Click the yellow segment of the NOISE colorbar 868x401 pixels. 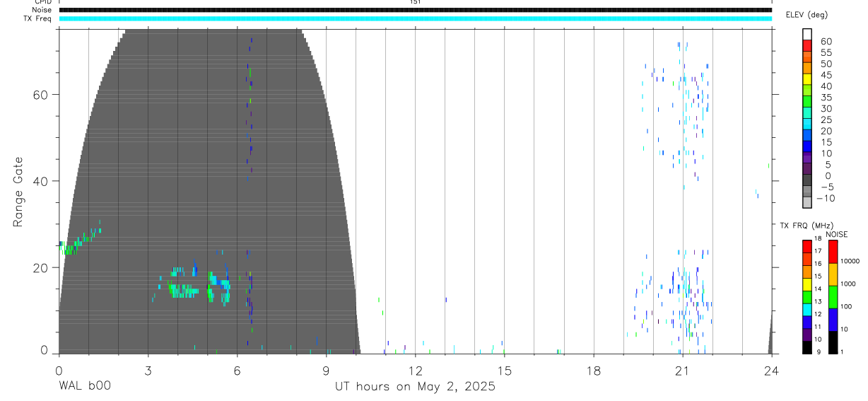click(x=833, y=274)
